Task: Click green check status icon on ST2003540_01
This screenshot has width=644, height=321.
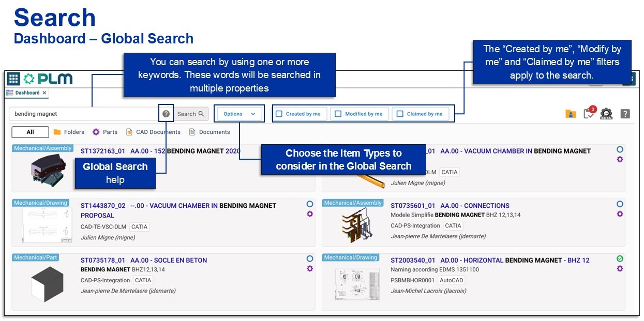Action: pyautogui.click(x=620, y=258)
